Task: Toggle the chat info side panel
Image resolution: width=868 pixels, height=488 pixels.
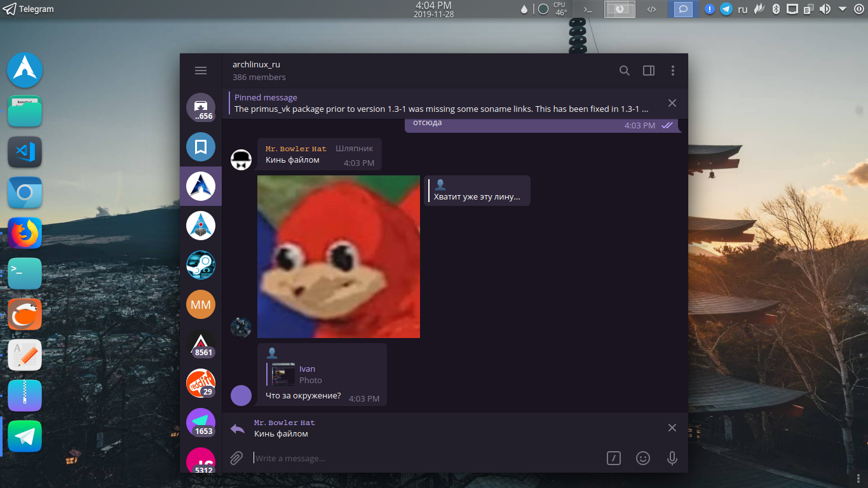Action: pos(649,71)
